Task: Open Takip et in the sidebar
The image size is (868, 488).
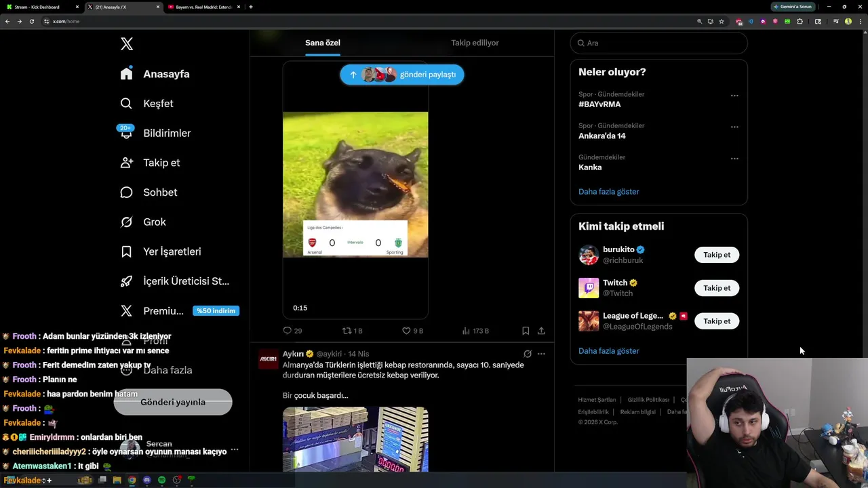Action: tap(150, 163)
